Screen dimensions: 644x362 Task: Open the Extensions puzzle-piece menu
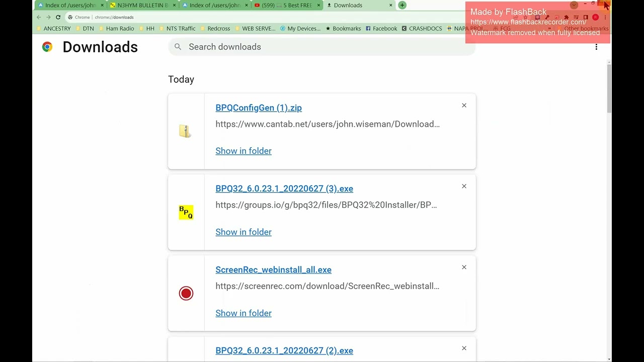[567, 17]
